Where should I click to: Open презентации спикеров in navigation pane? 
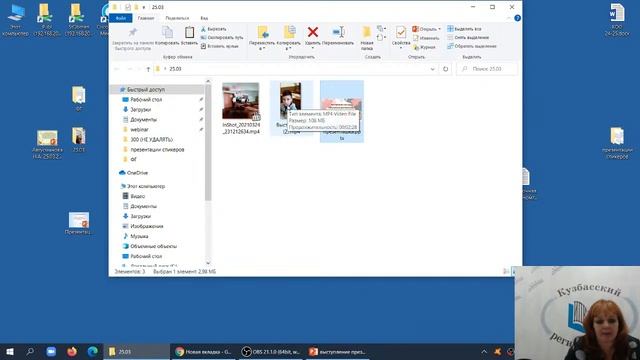click(158, 149)
